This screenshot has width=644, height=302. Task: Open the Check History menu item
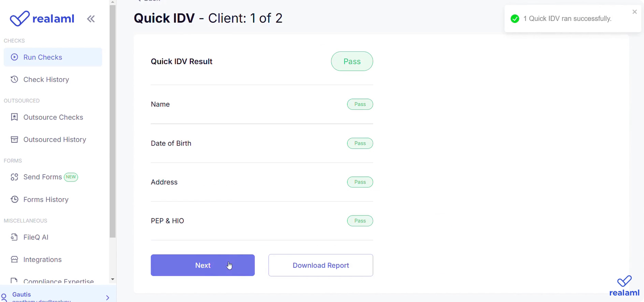point(46,79)
